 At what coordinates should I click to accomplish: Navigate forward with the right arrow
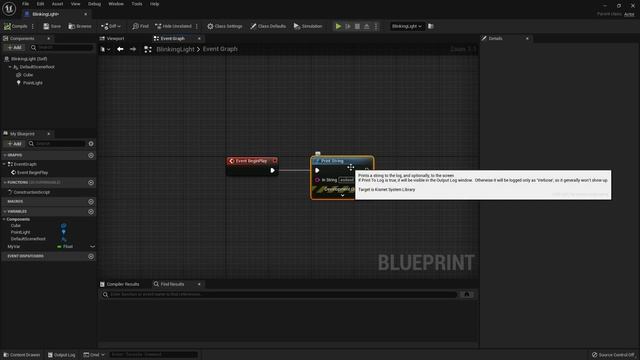(x=133, y=49)
